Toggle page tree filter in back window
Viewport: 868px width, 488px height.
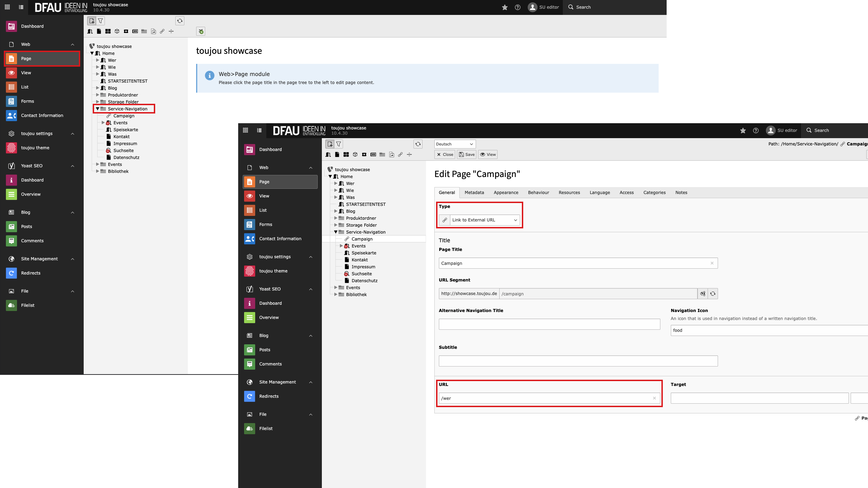[100, 21]
